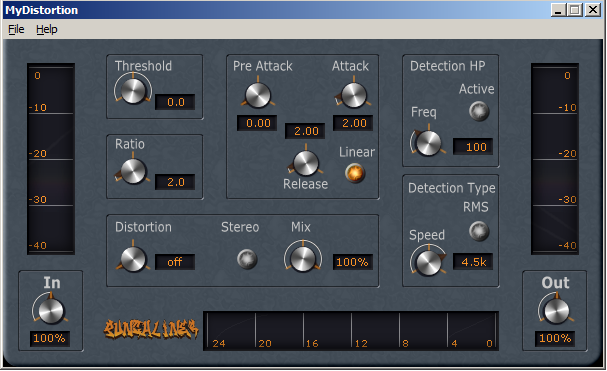Click the Ratio knob
607x371 pixels.
click(133, 171)
